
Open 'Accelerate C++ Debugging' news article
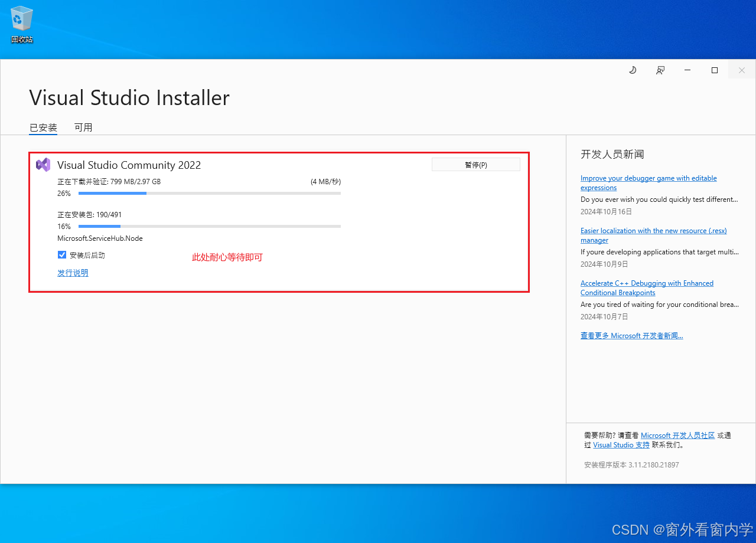(x=647, y=288)
